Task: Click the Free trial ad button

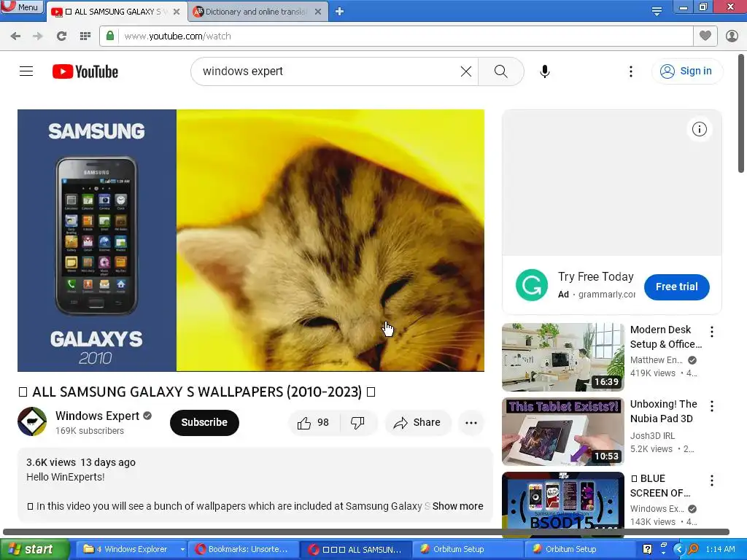Action: (676, 287)
